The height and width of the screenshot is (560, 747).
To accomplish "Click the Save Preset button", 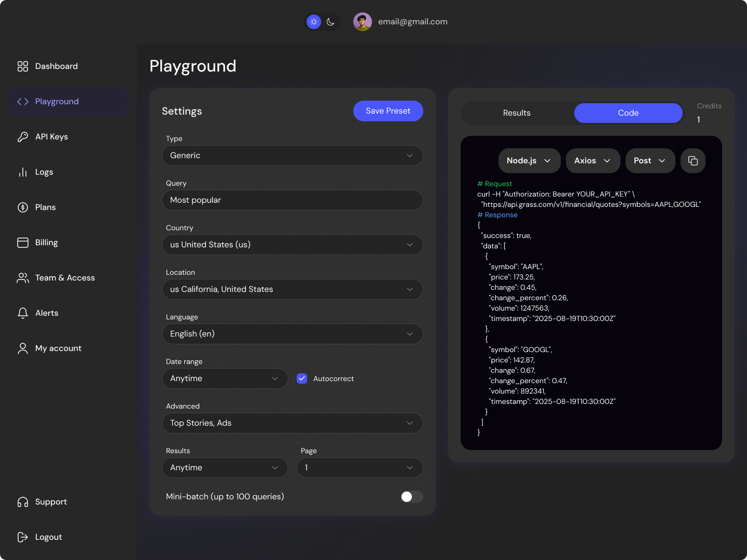I will click(x=388, y=110).
